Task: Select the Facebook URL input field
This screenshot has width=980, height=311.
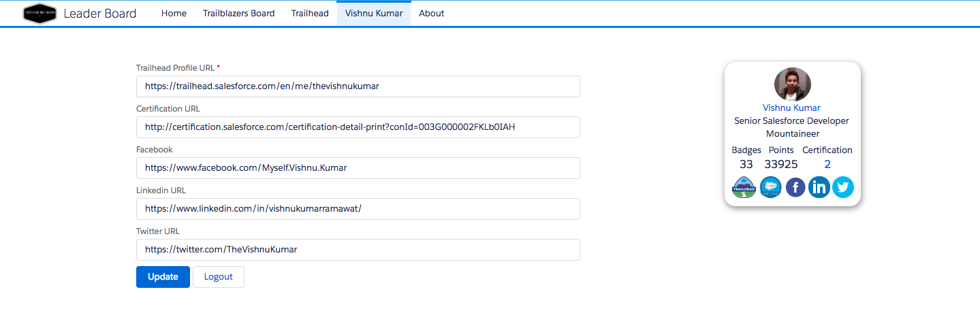Action: 358,168
